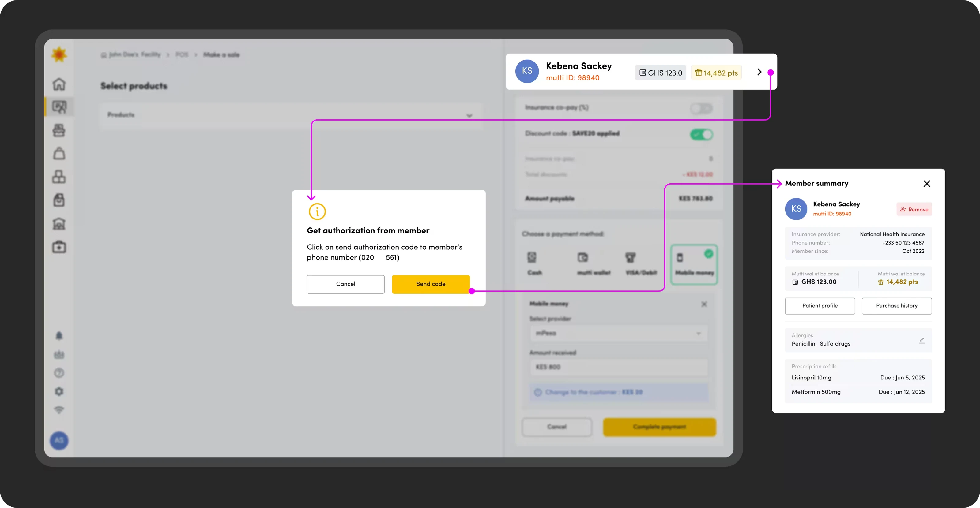The image size is (980, 508).
Task: Click Cancel in authorization dialog
Action: point(345,284)
